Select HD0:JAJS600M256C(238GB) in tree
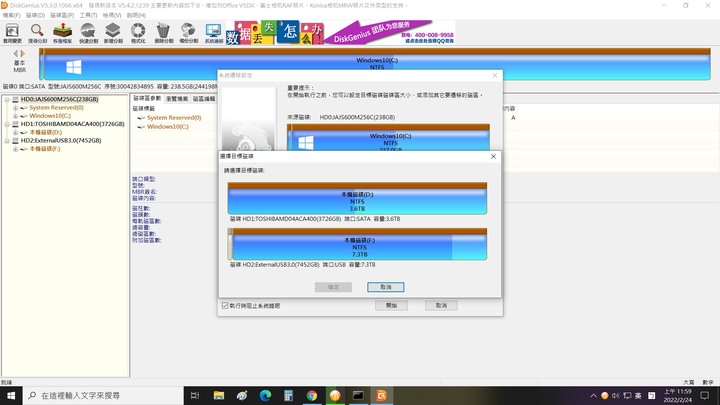The height and width of the screenshot is (405, 720). [x=59, y=99]
